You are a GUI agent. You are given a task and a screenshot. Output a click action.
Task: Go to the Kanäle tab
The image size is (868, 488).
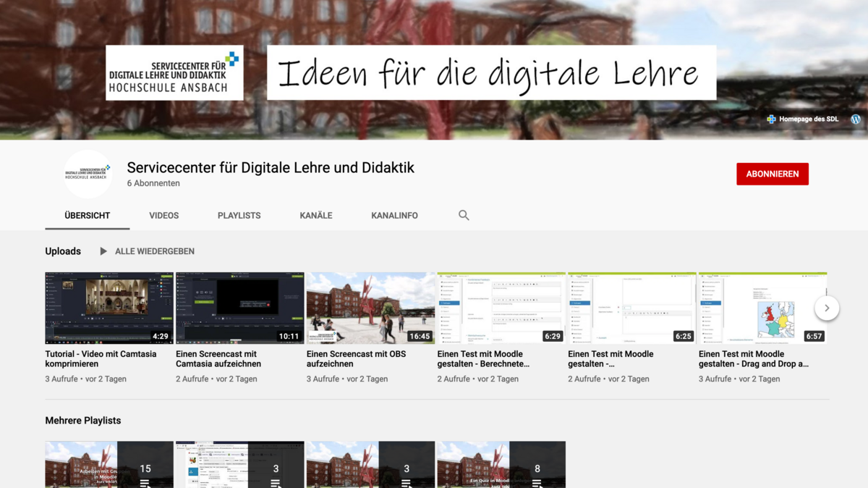tap(316, 216)
